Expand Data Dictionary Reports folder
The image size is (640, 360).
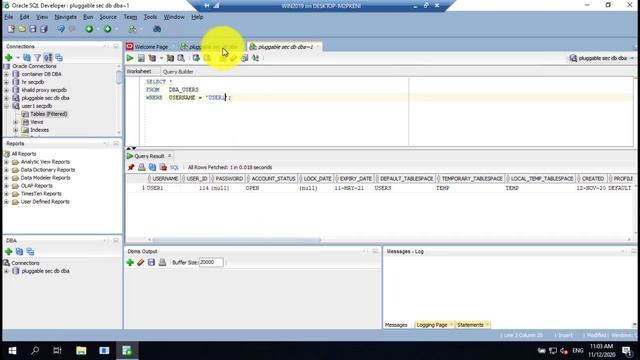pyautogui.click(x=6, y=170)
